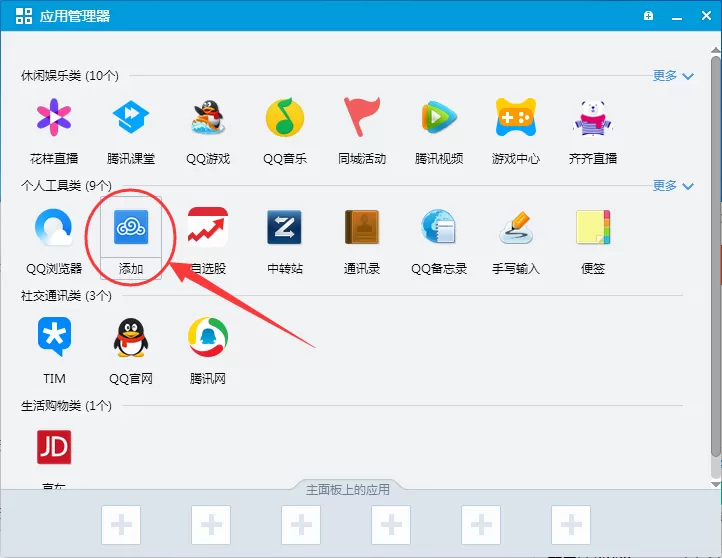Screen dimensions: 722x558
Task: Click the 个人工具类 (9个) heading
Action: [x=66, y=186]
